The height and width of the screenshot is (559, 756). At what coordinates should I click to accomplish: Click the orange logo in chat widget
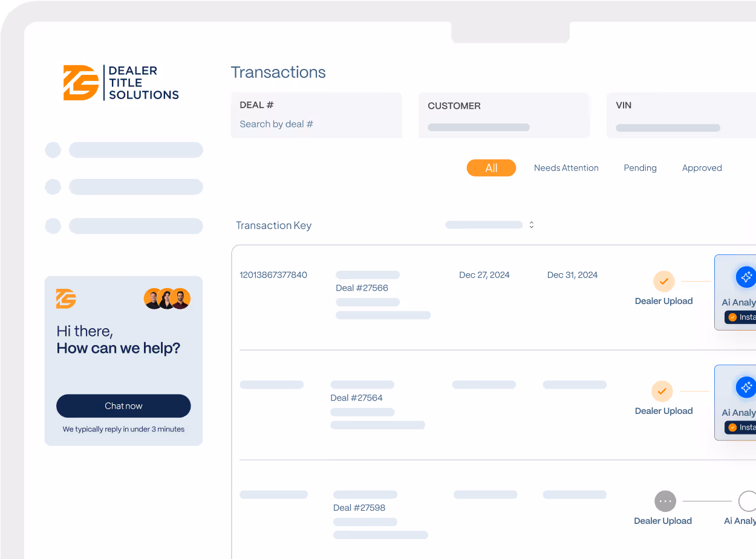(66, 299)
